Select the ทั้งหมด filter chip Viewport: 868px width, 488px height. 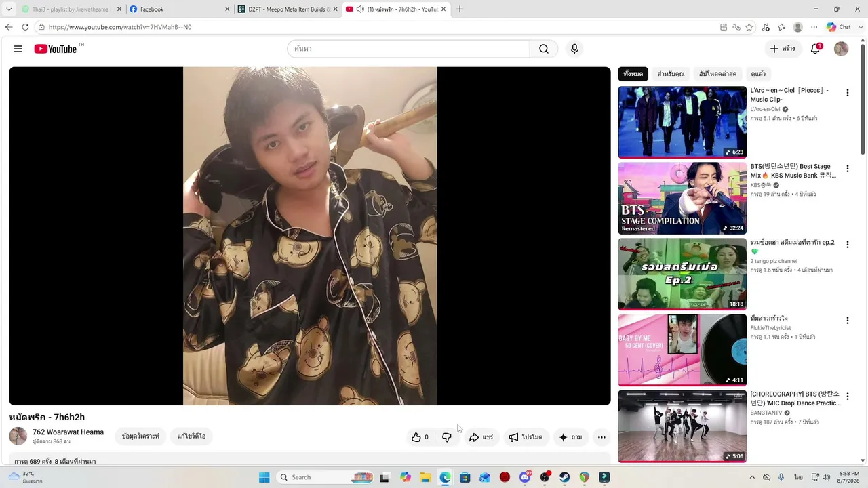tap(633, 74)
